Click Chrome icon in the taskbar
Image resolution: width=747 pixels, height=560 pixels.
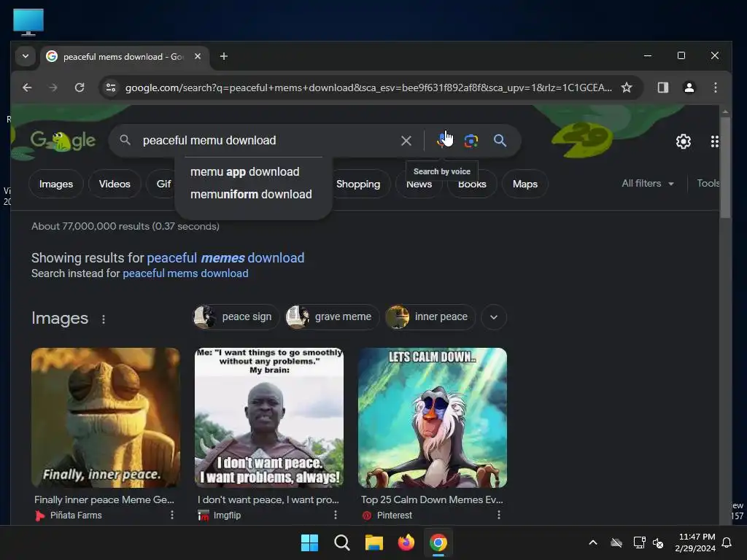(438, 542)
